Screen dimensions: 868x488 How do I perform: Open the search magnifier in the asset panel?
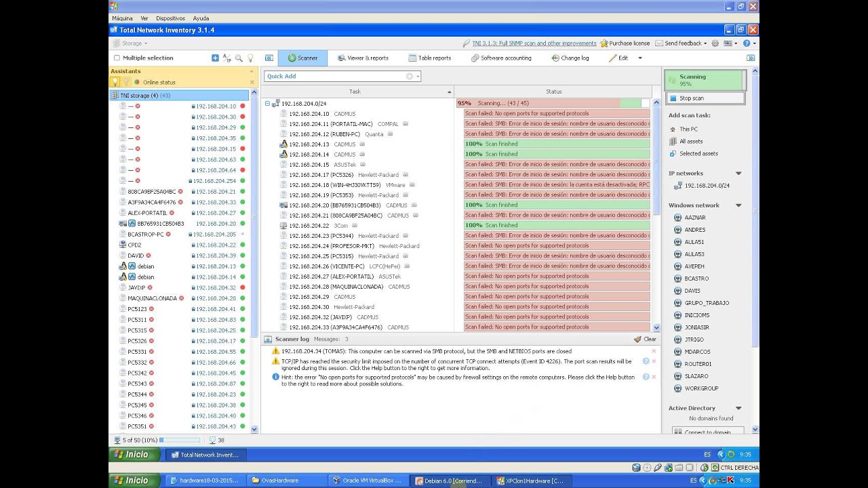(239, 58)
